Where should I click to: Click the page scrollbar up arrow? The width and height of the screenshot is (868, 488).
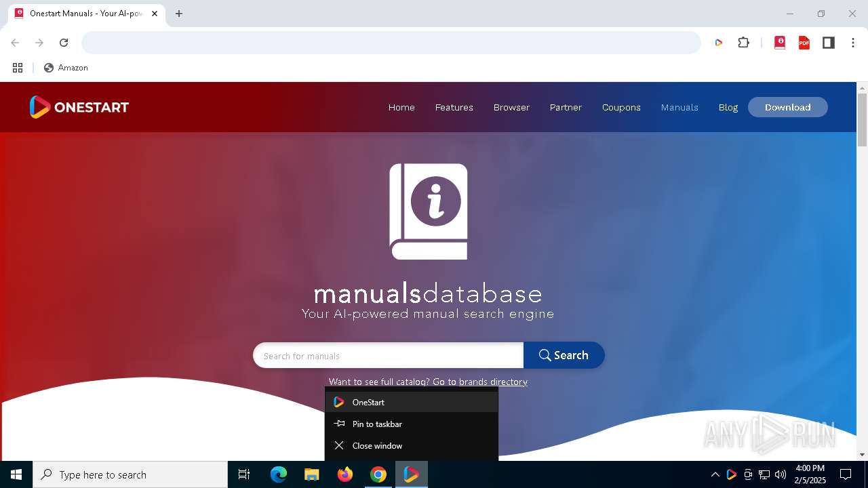(863, 88)
